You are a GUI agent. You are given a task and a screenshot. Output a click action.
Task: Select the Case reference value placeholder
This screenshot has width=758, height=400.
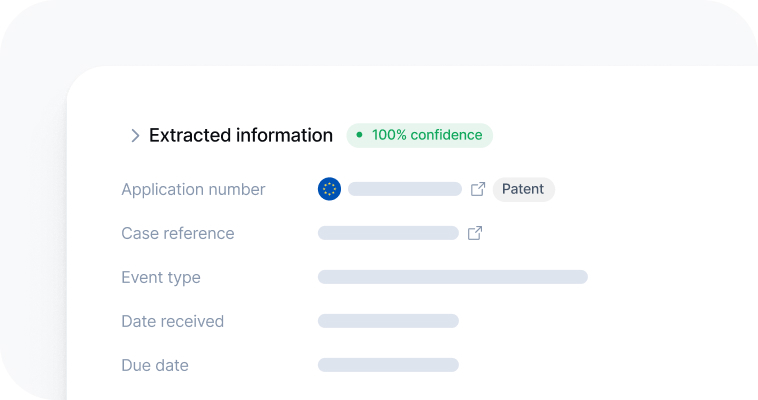[x=388, y=233]
